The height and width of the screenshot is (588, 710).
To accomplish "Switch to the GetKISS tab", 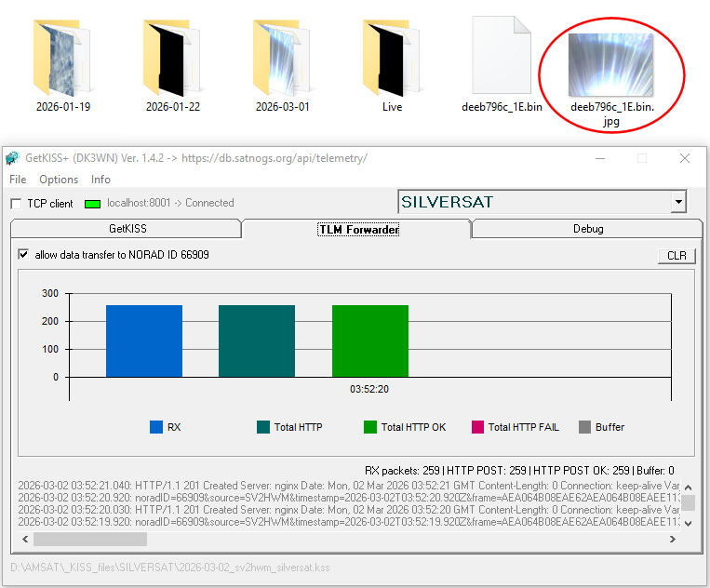I will click(127, 229).
